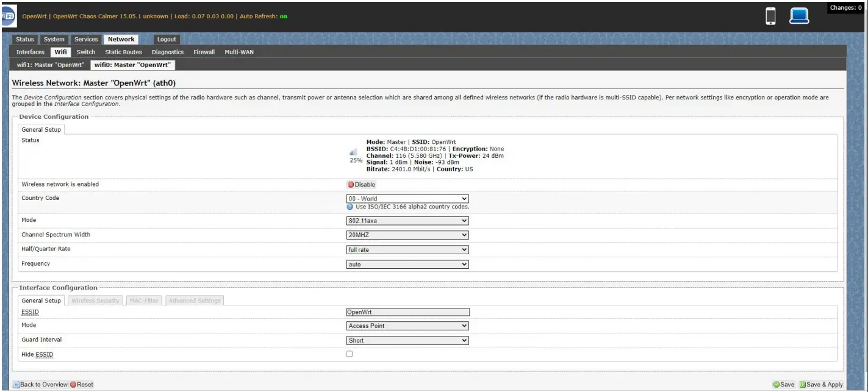Switch to desktop view using laptop icon
Image resolution: width=868 pixels, height=392 pixels.
click(799, 15)
